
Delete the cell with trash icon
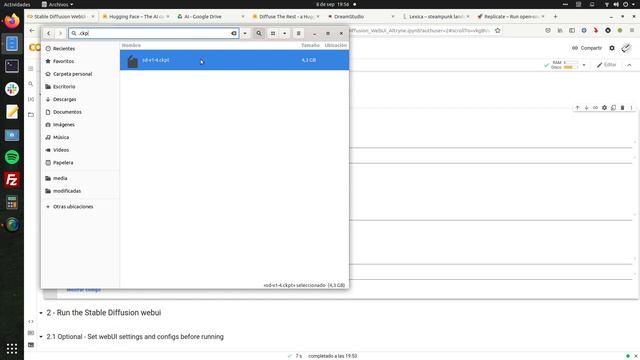pos(622,108)
